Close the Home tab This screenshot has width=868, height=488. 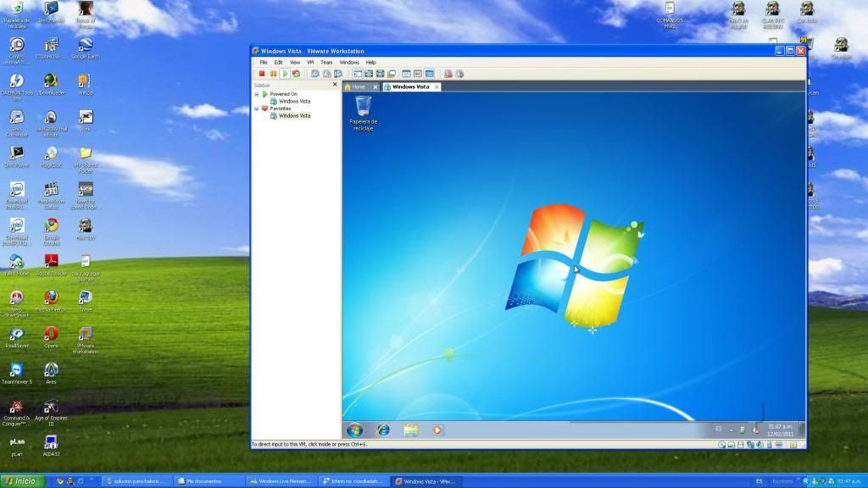click(x=376, y=87)
